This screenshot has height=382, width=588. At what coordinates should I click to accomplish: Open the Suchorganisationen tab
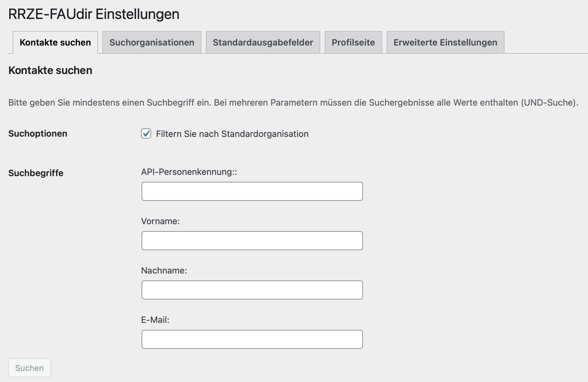click(x=152, y=42)
